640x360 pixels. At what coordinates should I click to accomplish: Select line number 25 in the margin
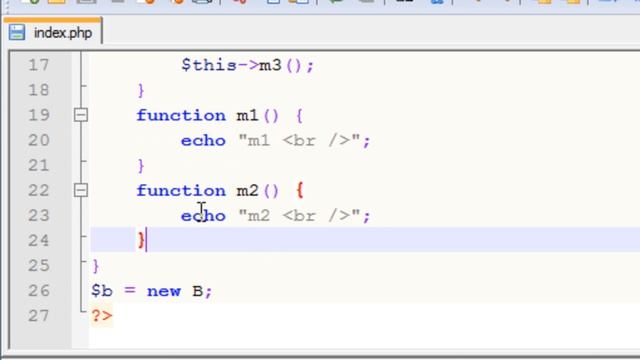[39, 266]
